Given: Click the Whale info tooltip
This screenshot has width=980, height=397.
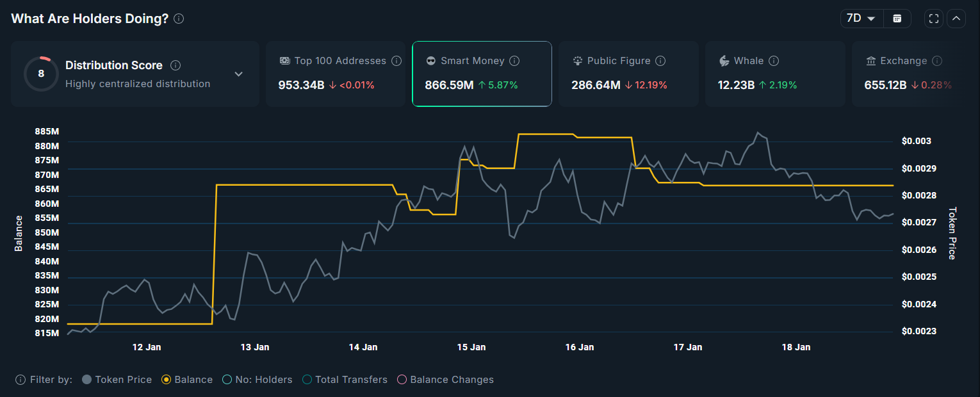Looking at the screenshot, I should (x=774, y=60).
